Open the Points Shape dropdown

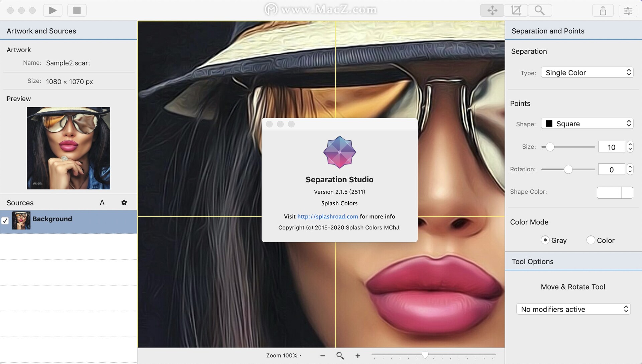[587, 124]
